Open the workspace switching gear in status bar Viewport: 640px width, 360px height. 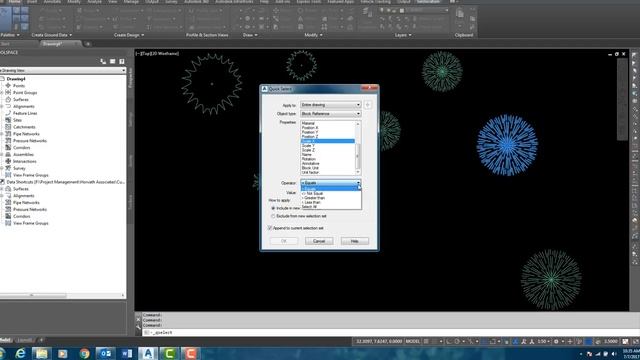(556, 341)
